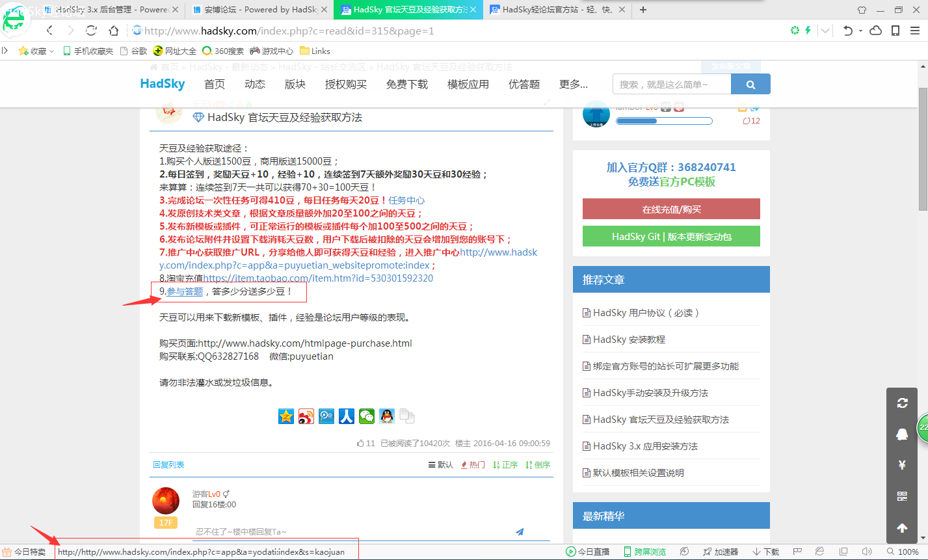Open 版块 in the site navigation
This screenshot has width=928, height=560.
point(295,84)
